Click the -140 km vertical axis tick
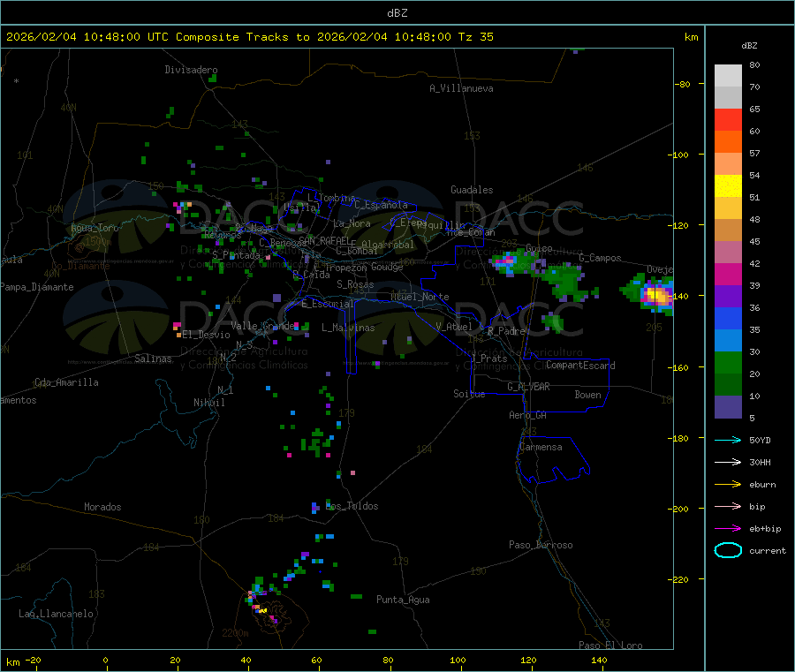This screenshot has height=672, width=795. (x=680, y=296)
